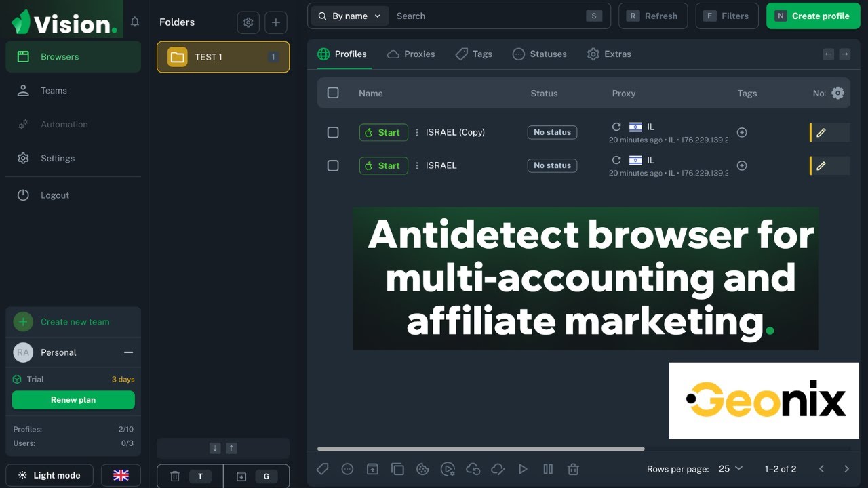This screenshot has width=868, height=488.
Task: Refresh proxy for ISRAEL row
Action: (x=616, y=160)
